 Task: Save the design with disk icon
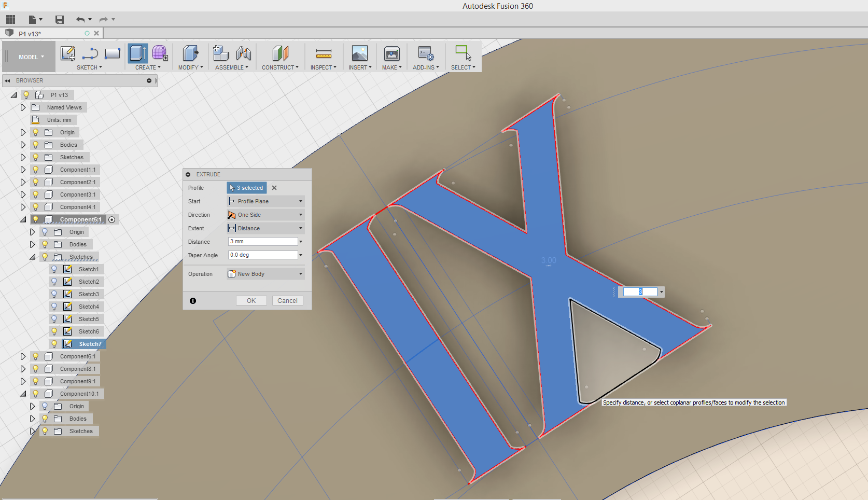(60, 20)
